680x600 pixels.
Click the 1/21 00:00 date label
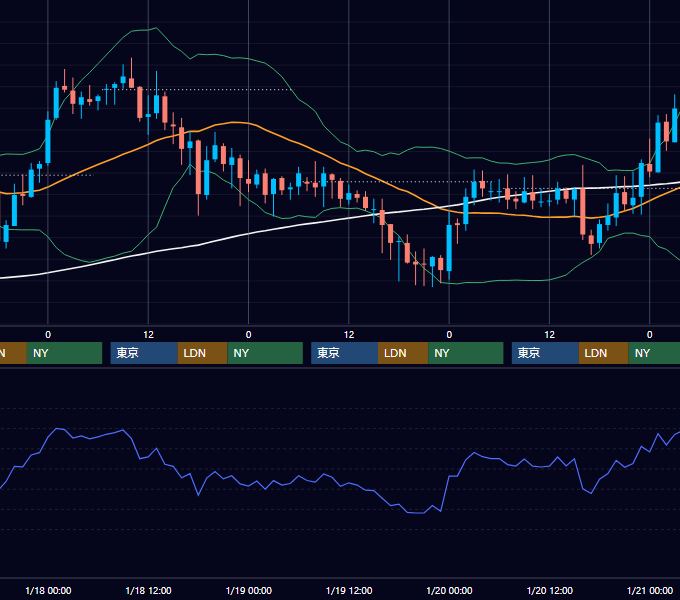pos(650,590)
